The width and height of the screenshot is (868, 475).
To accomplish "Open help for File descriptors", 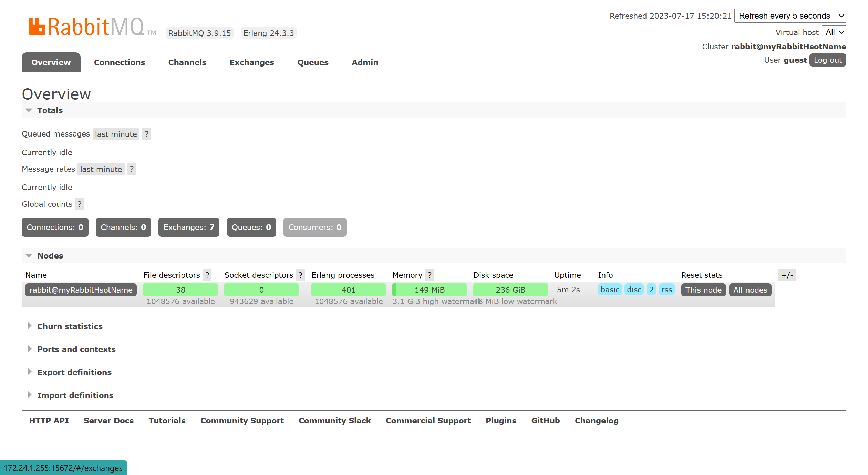I will click(x=207, y=275).
